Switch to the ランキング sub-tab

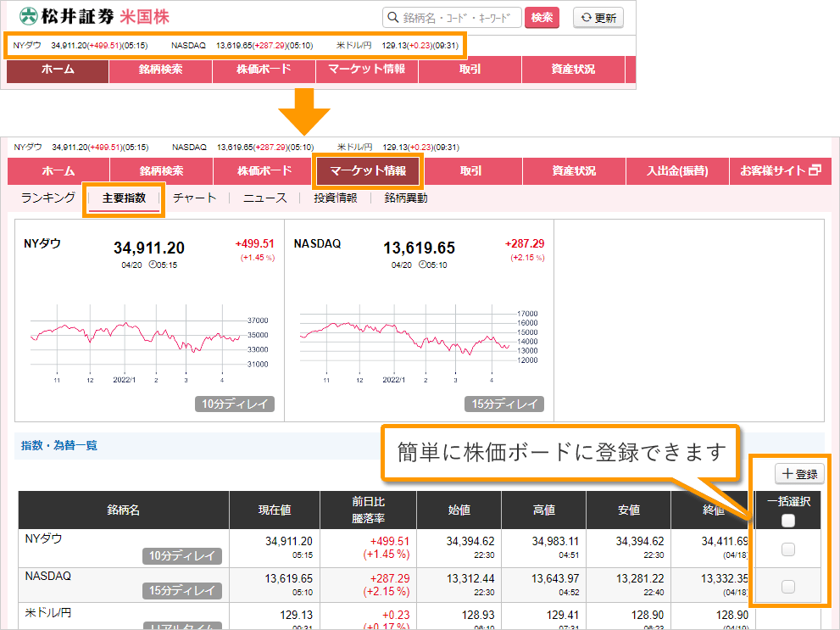pyautogui.click(x=48, y=198)
